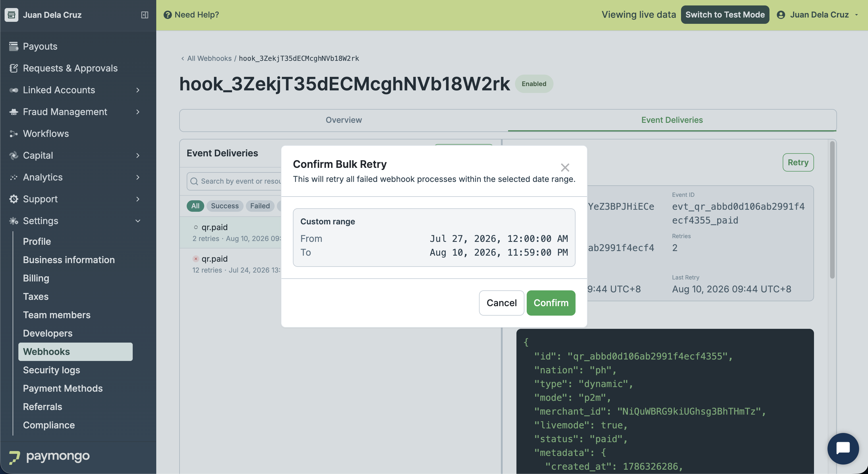Click the To date value
This screenshot has height=474, width=868.
coord(499,252)
